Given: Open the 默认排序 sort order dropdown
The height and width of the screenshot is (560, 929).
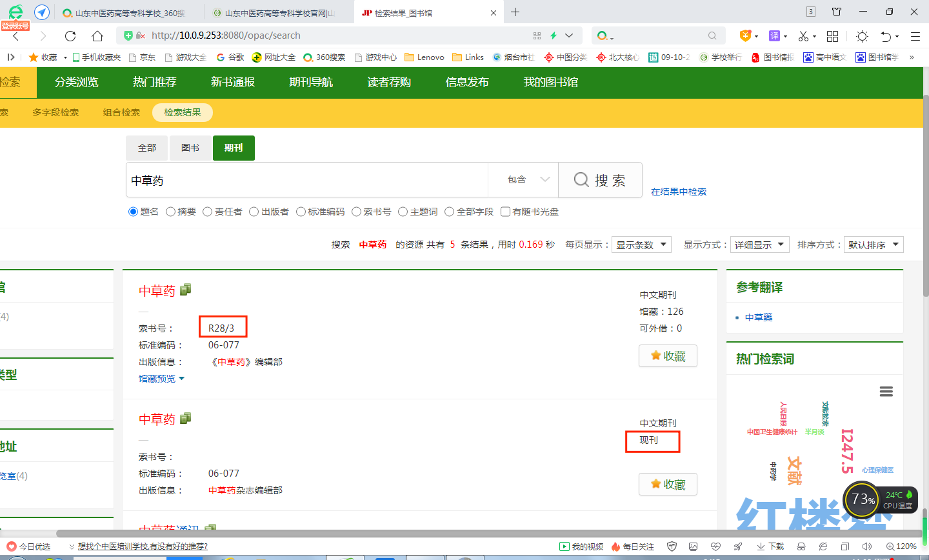Looking at the screenshot, I should coord(873,245).
